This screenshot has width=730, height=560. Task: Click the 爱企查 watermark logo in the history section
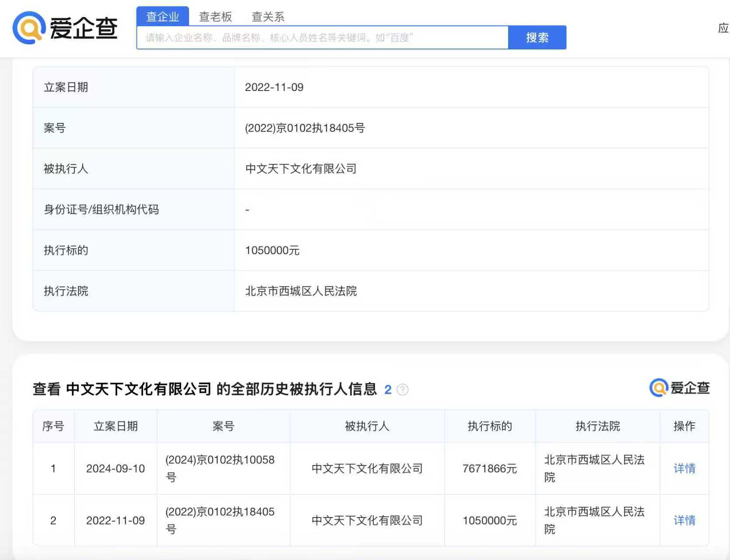679,388
